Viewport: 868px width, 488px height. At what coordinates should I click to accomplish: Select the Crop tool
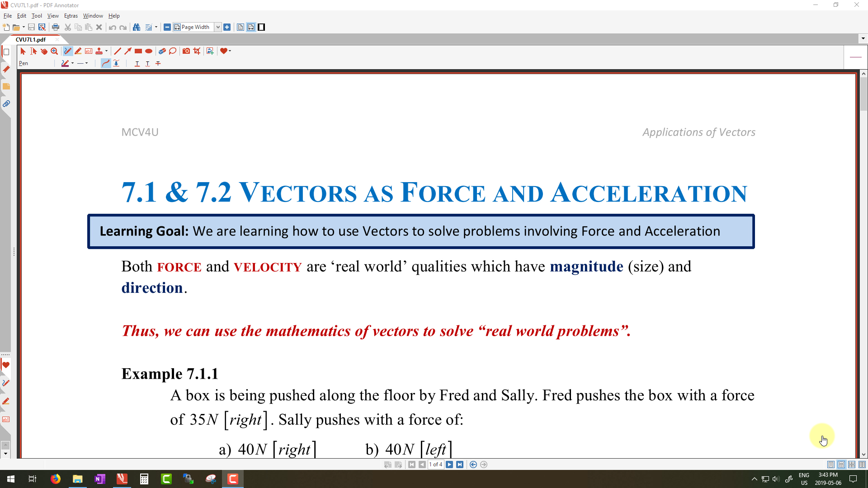pyautogui.click(x=197, y=51)
